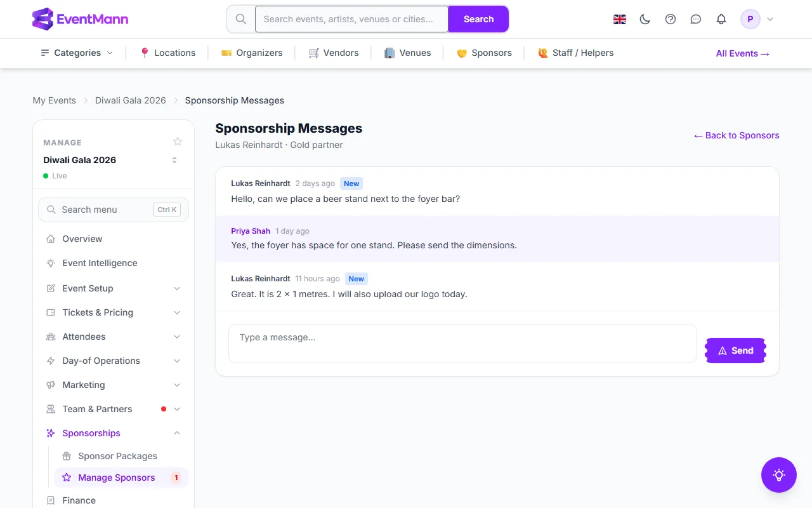Open the lightbulb assistant button
812x508 pixels.
(779, 475)
